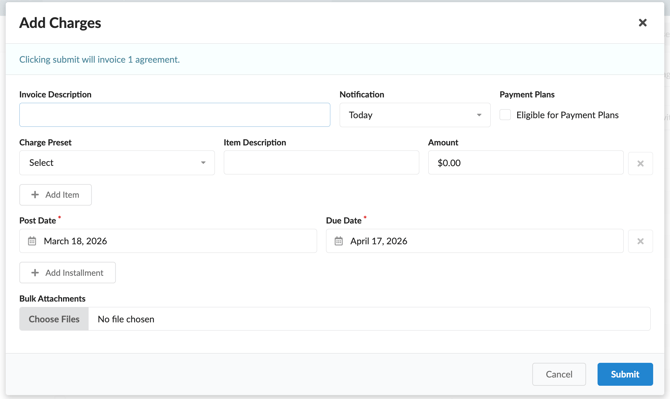Close the Add Charges dialog
670x399 pixels.
642,23
